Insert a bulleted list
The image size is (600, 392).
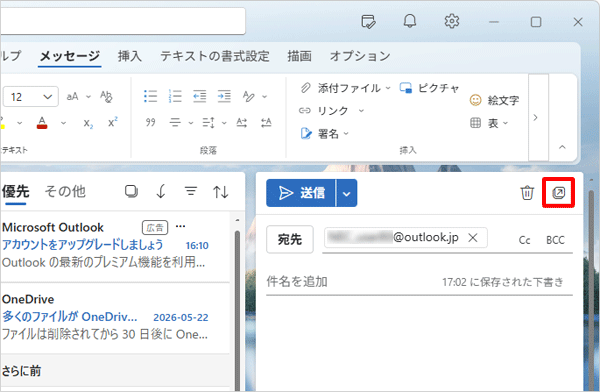[x=150, y=96]
